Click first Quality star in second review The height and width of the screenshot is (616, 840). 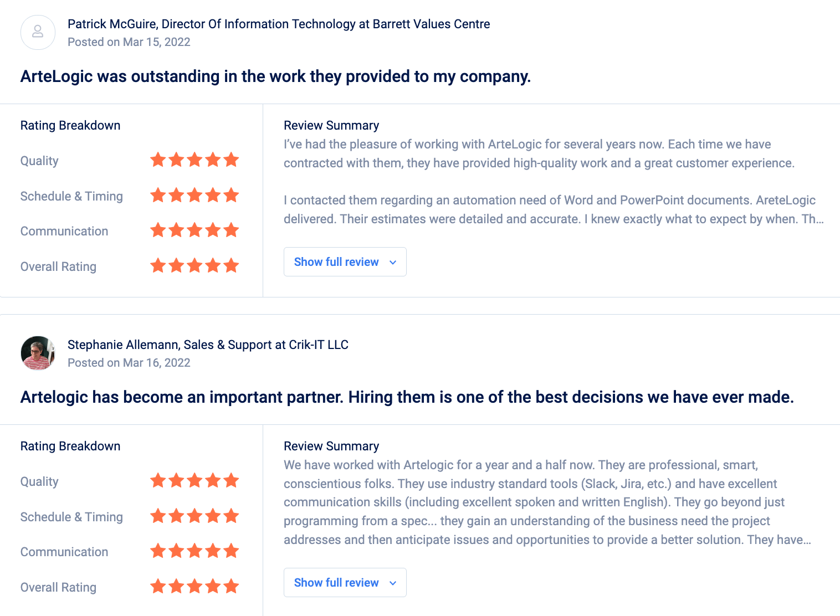(x=158, y=481)
